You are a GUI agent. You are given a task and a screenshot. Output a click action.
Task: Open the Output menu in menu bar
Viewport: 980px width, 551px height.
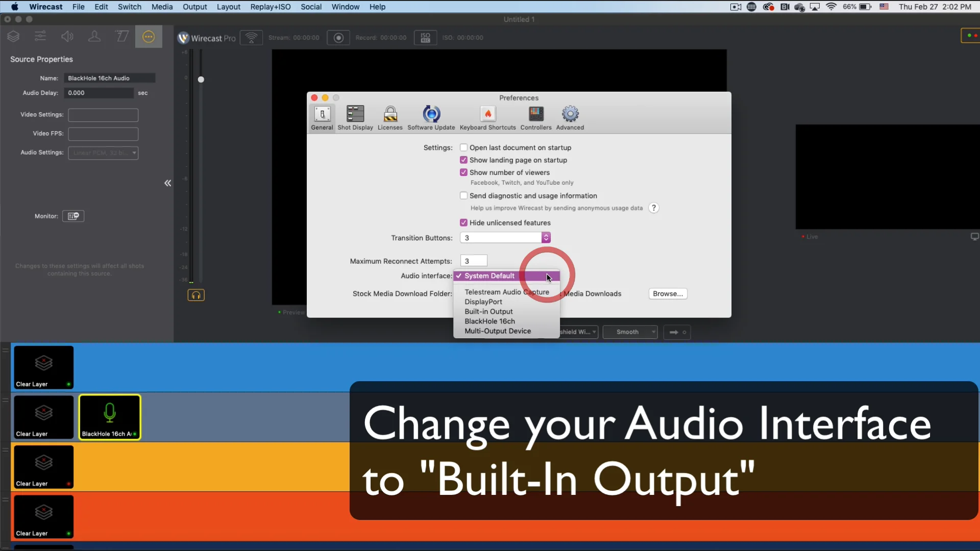(x=194, y=7)
